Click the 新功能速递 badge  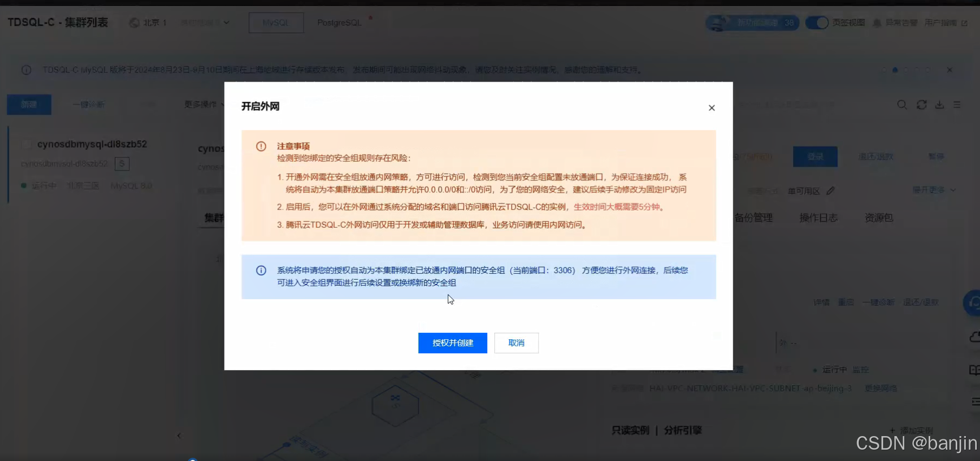tap(753, 23)
